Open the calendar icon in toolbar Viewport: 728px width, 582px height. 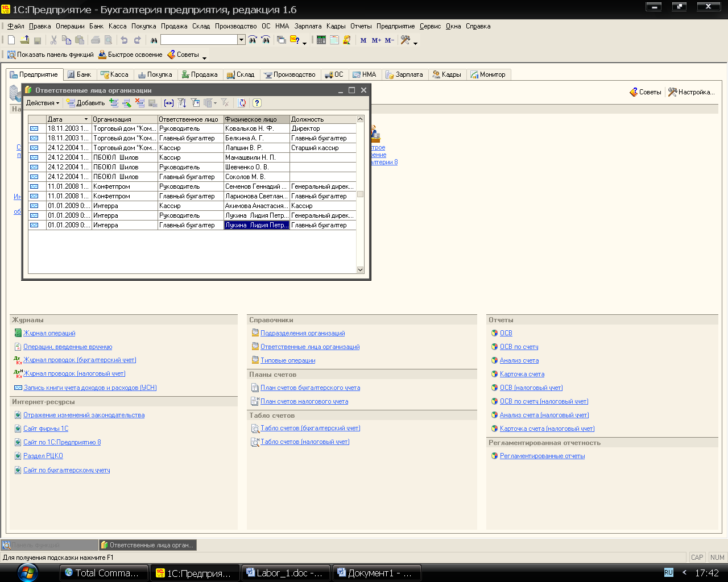[334, 40]
